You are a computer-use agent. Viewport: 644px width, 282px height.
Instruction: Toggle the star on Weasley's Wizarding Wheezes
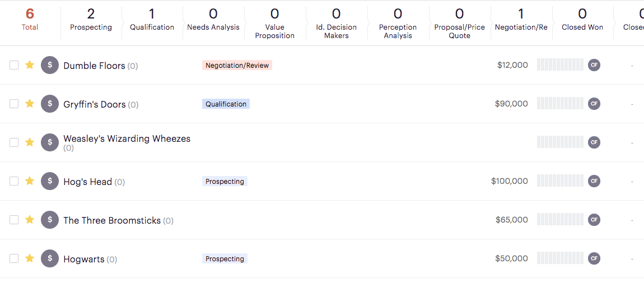tap(30, 142)
